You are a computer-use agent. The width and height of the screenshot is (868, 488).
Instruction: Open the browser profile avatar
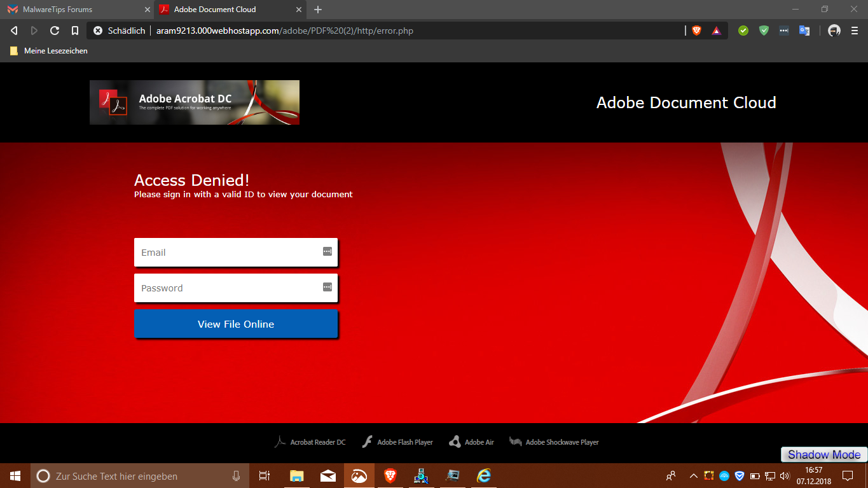click(x=834, y=31)
